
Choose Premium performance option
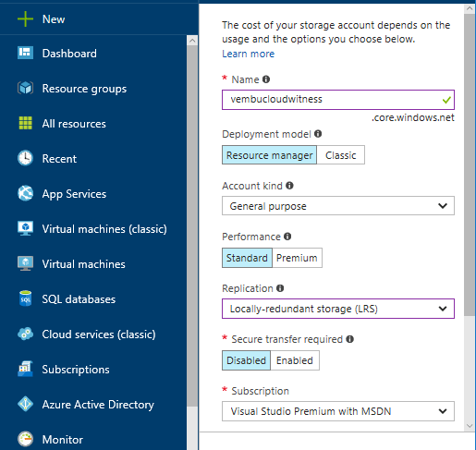click(x=297, y=258)
